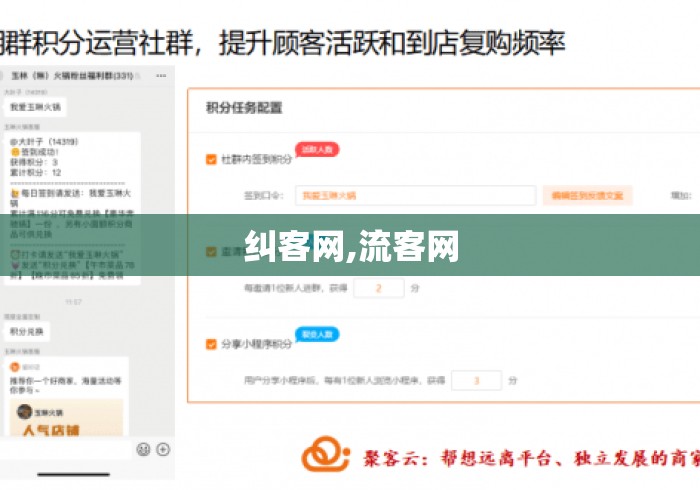
Task: Click the 积分兑换 chat message bubble
Action: 27,332
